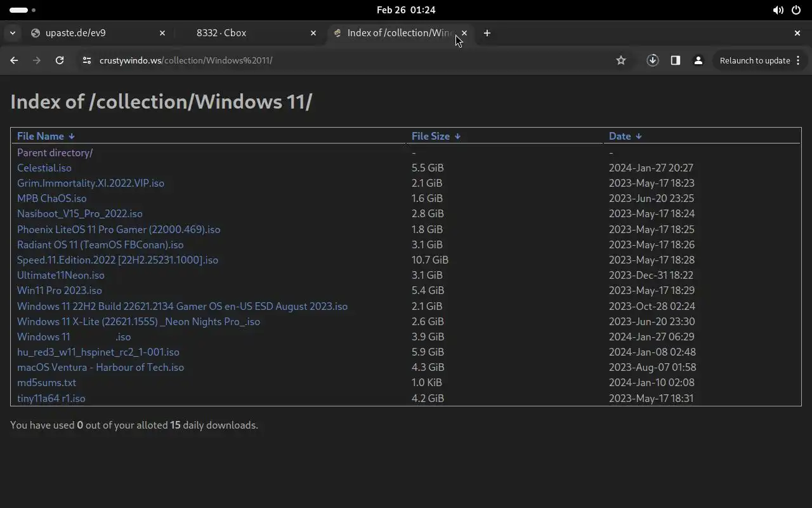The width and height of the screenshot is (812, 508).
Task: Open the clock showing Feb 26 01:24
Action: 406,10
